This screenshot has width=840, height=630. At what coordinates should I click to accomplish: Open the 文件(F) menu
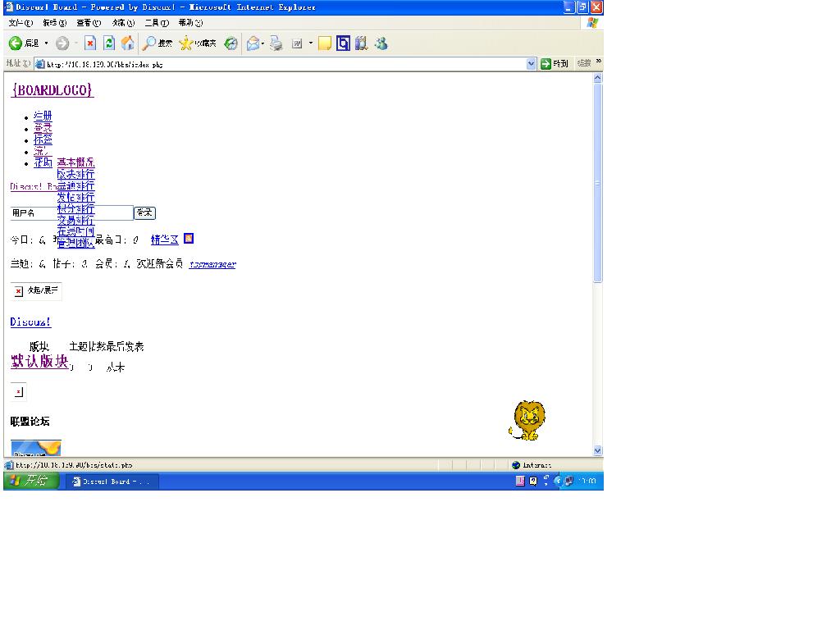21,22
